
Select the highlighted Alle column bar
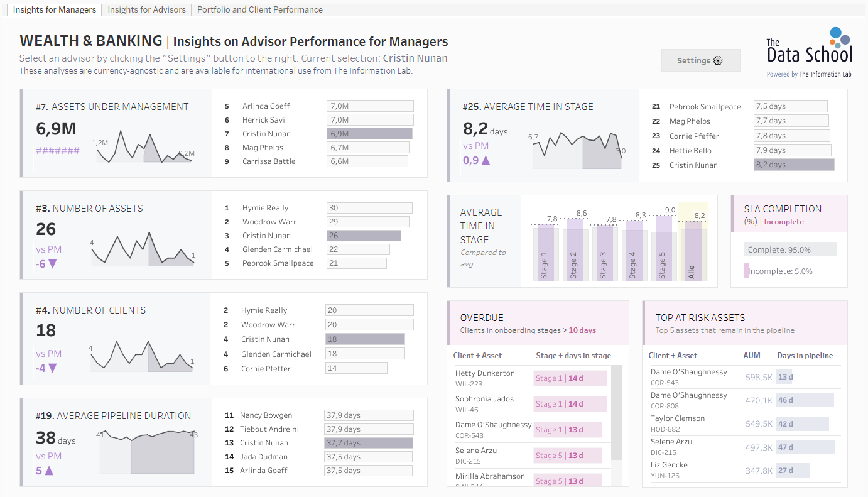[x=693, y=251]
